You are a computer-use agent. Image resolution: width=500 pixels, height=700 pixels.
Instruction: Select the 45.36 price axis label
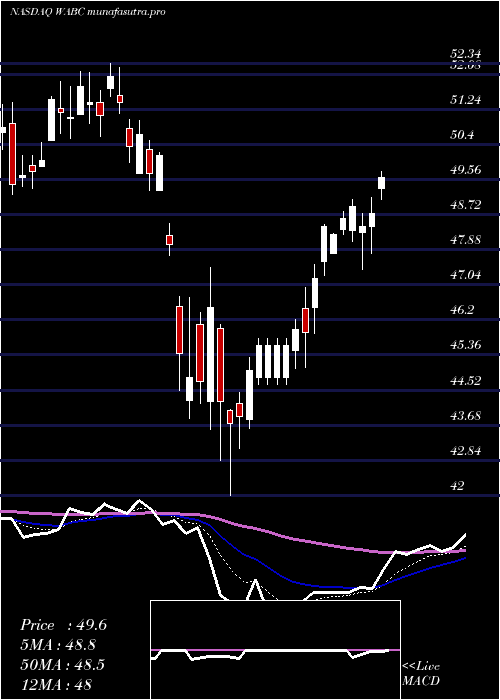pos(465,345)
